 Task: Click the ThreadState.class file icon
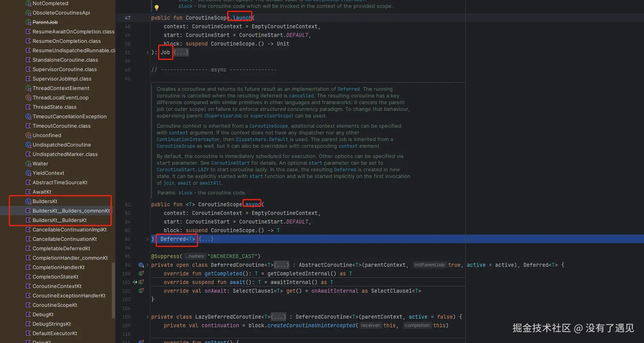28,107
